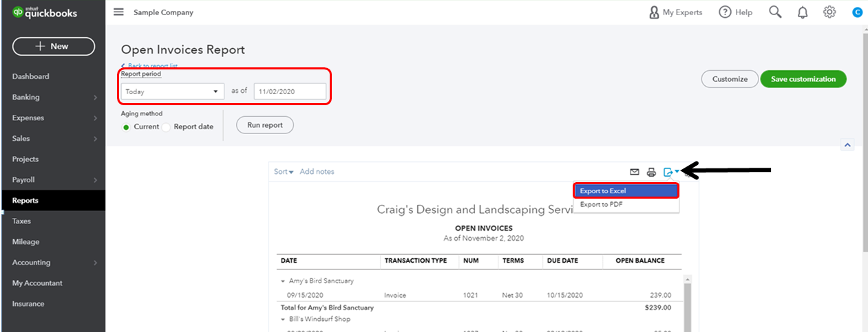
Task: Click the DUE DATE column header
Action: [x=562, y=261]
